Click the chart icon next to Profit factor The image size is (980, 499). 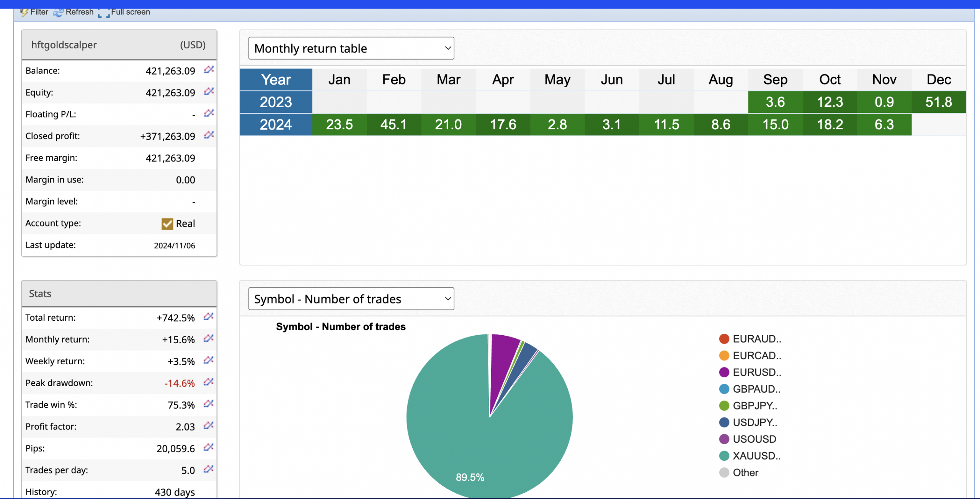click(x=209, y=426)
